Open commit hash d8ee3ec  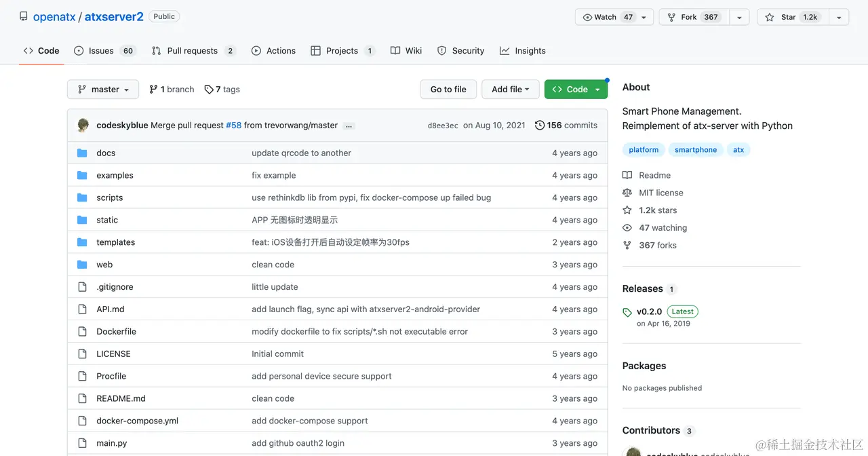click(x=443, y=126)
